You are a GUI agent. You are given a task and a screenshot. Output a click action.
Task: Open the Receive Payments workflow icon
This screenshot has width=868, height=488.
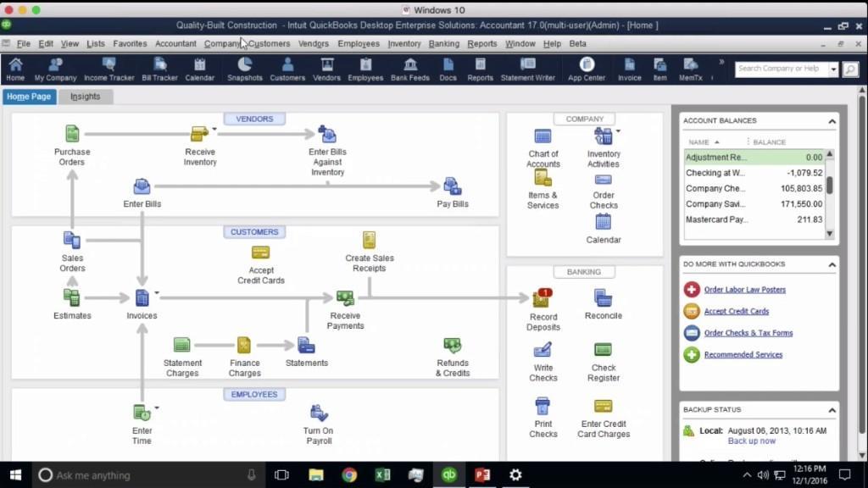(x=345, y=299)
